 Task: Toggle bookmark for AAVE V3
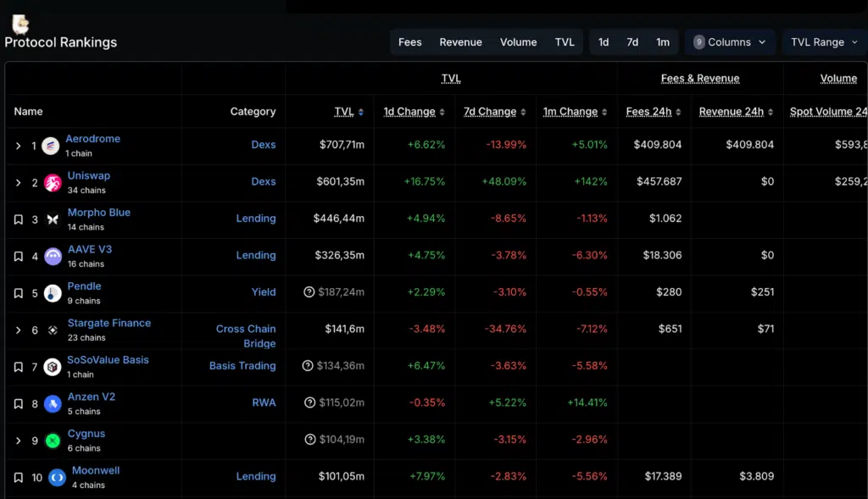(18, 257)
